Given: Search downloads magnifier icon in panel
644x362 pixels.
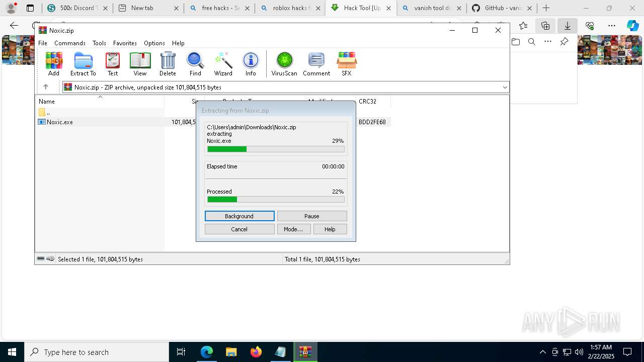Looking at the screenshot, I should [532, 42].
